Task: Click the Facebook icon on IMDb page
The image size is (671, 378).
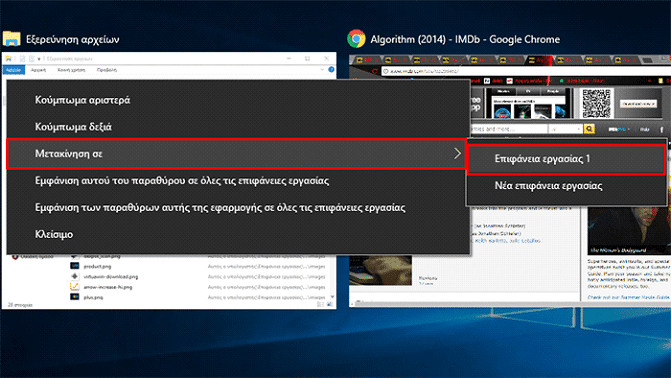Action: tap(662, 129)
